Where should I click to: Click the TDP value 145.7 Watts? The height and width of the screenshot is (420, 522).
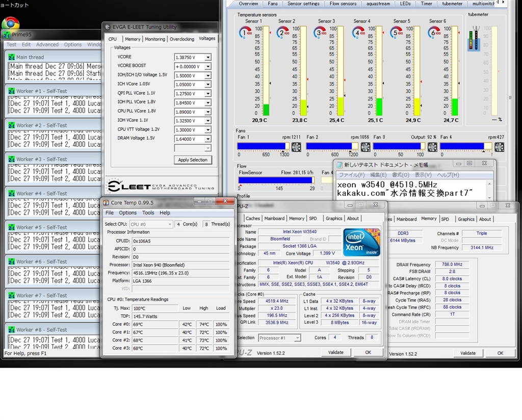tap(181, 317)
